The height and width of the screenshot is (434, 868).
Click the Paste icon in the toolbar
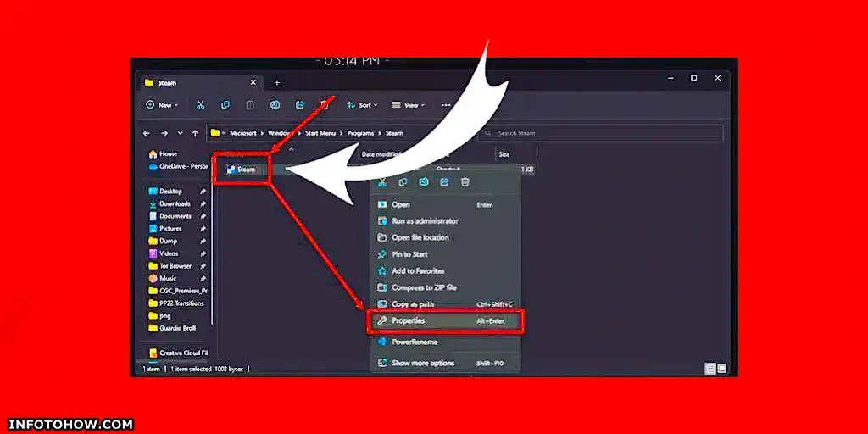pyautogui.click(x=250, y=105)
